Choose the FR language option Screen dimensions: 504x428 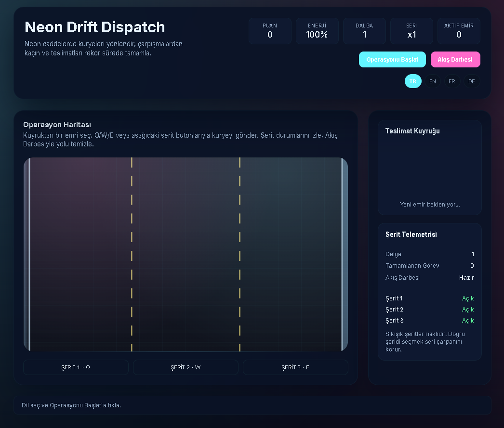[x=451, y=81]
